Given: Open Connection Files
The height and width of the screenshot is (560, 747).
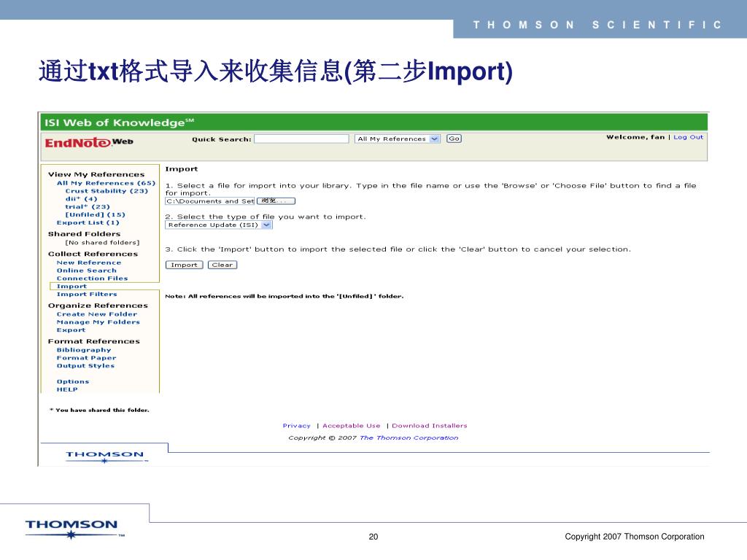Looking at the screenshot, I should (92, 278).
